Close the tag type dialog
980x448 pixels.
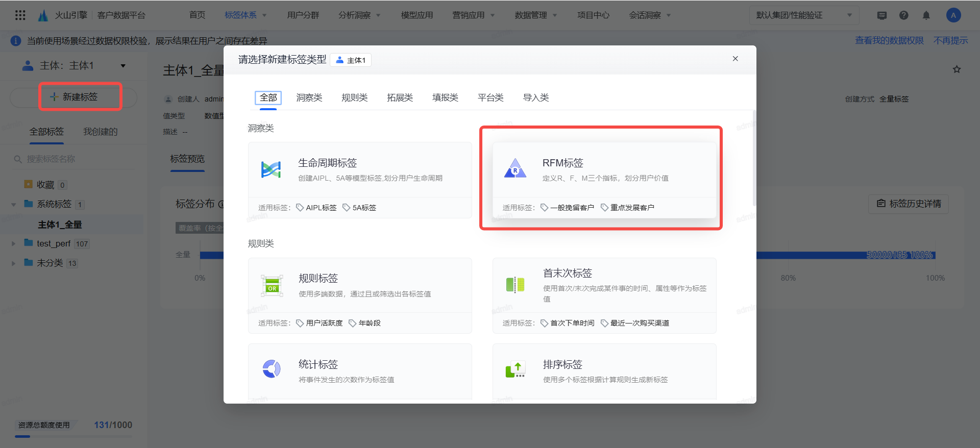coord(736,59)
